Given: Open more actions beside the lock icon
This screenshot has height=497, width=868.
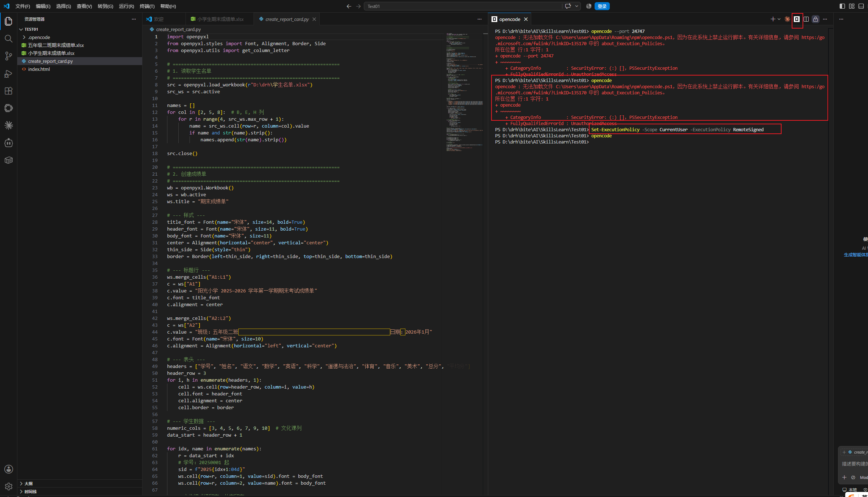Looking at the screenshot, I should click(825, 19).
